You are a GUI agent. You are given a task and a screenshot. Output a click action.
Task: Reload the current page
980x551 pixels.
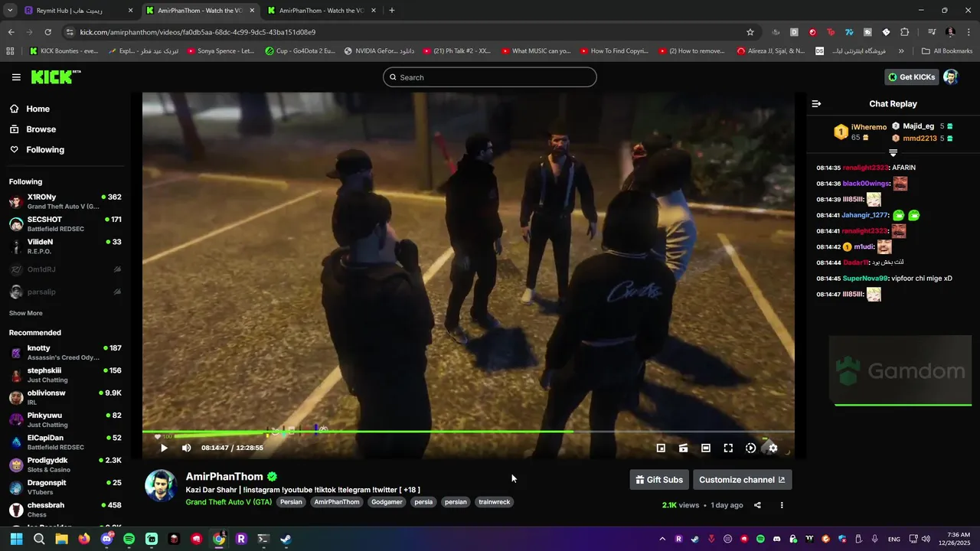[x=47, y=32]
